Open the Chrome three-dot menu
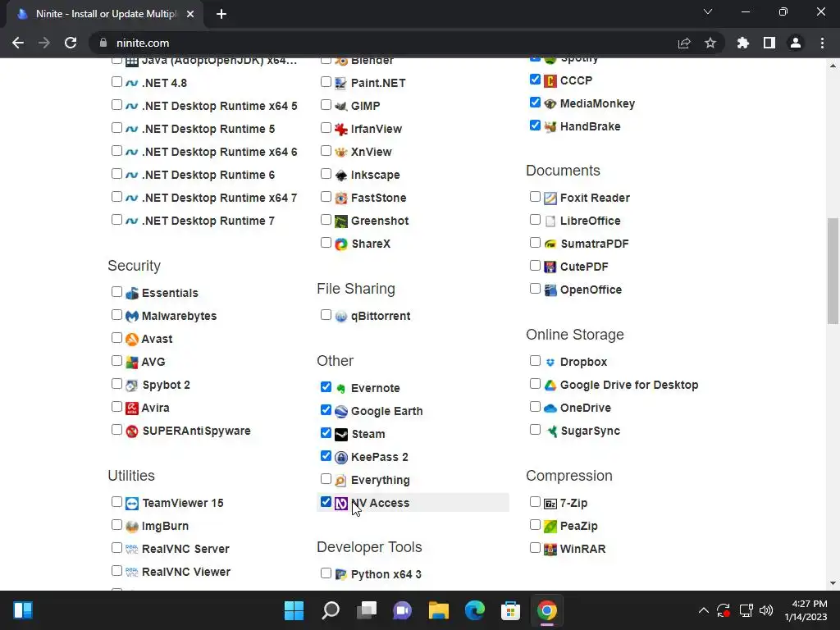This screenshot has width=840, height=630. pos(822,43)
